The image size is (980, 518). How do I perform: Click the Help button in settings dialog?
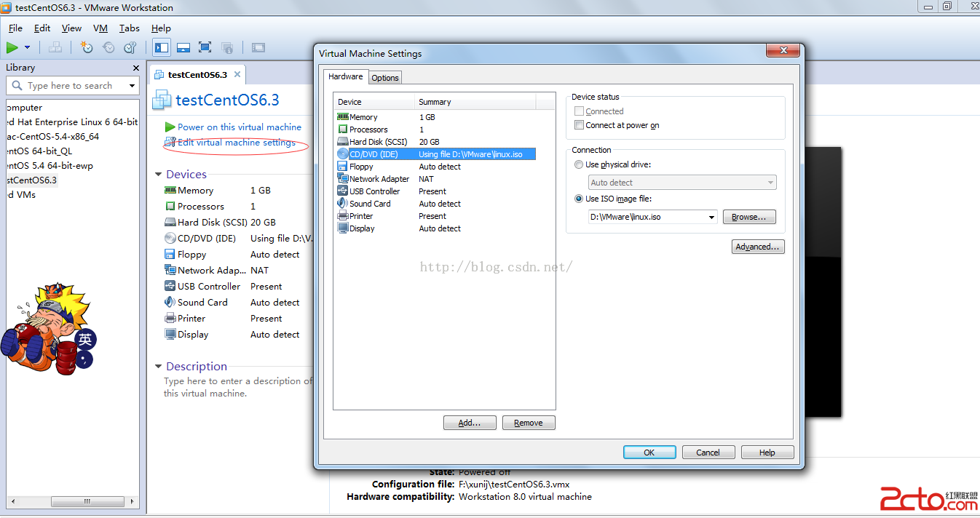tap(767, 453)
